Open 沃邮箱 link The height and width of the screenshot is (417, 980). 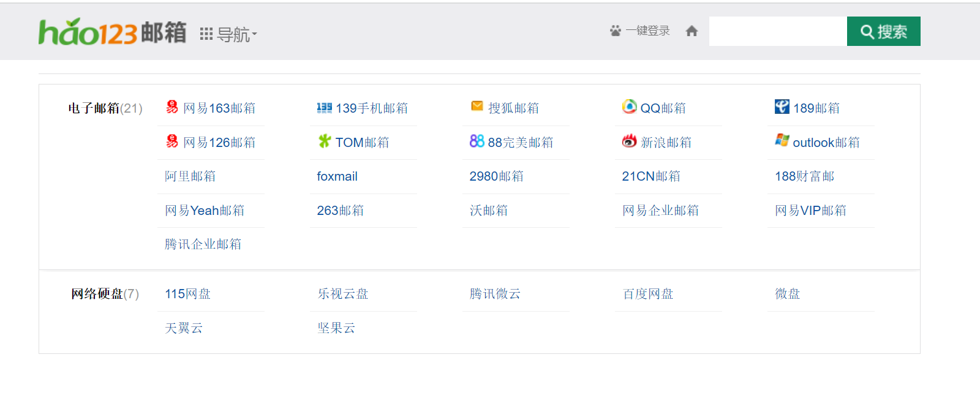click(489, 211)
